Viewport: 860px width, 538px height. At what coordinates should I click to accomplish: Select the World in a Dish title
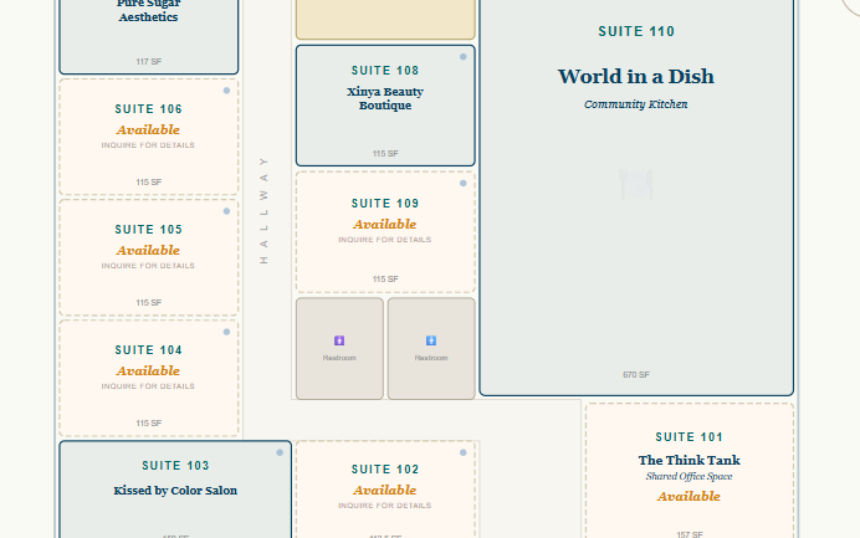pos(635,77)
